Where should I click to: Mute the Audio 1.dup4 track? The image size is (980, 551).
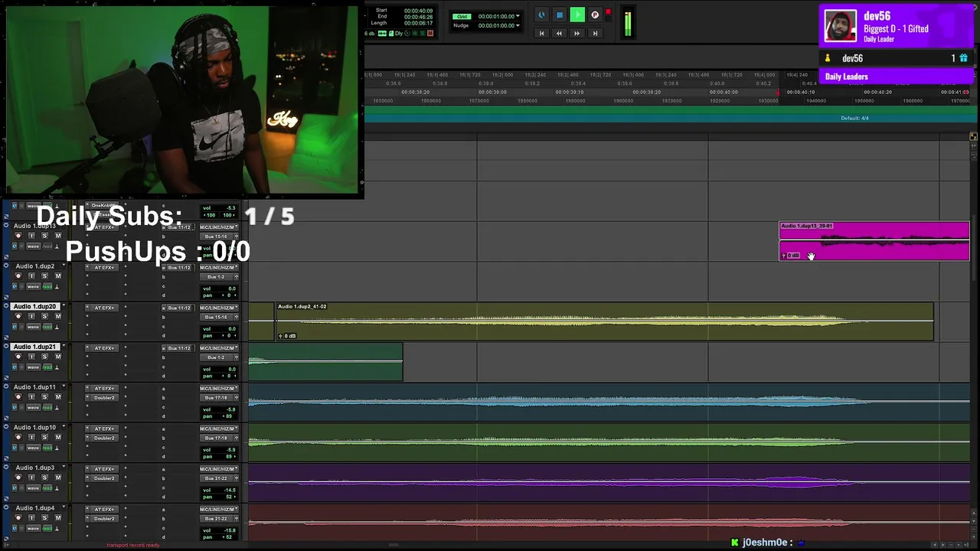(58, 518)
